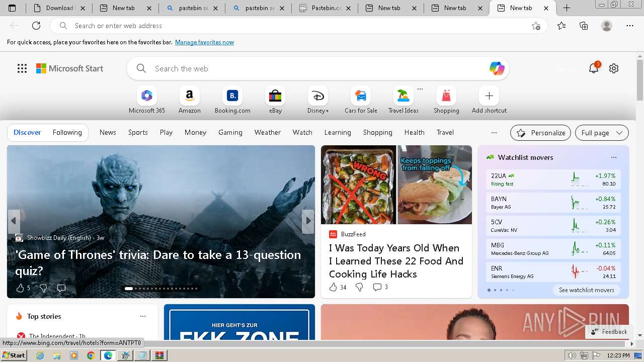Open the BuzzFeed food hacks thumbnail
The height and width of the screenshot is (362, 644).
tap(396, 185)
